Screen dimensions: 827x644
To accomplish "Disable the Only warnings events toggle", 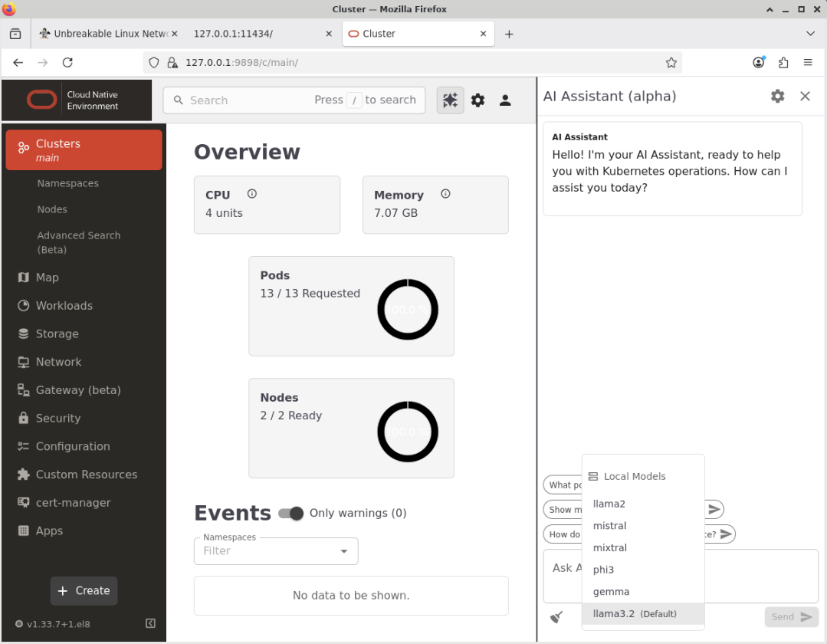I will (x=290, y=514).
